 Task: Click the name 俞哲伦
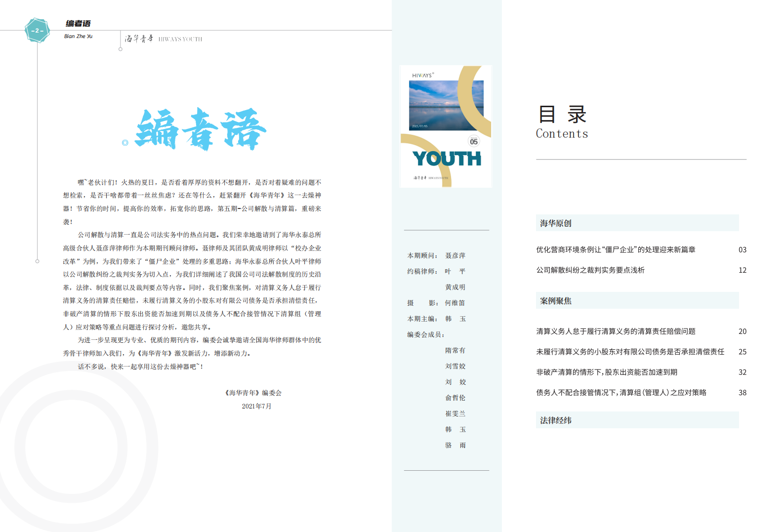[x=455, y=398]
